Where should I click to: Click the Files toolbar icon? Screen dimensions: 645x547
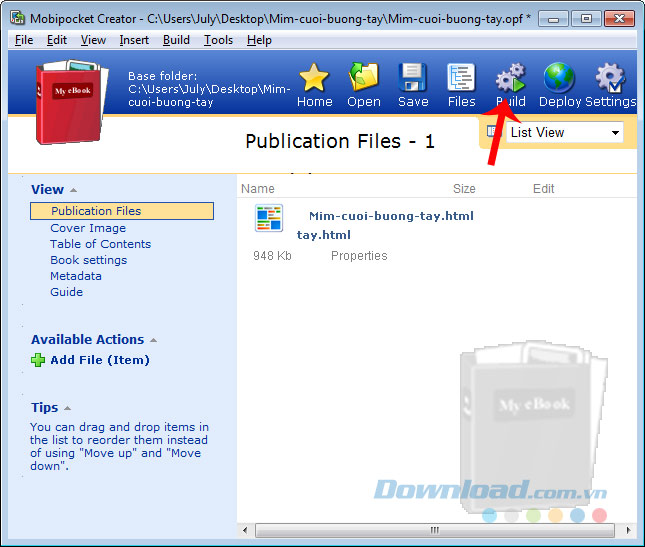461,77
